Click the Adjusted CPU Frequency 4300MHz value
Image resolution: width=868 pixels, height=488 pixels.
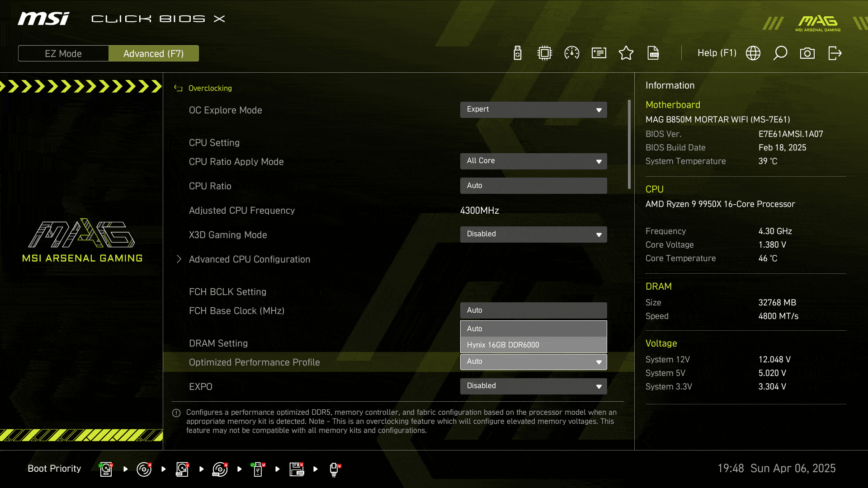pyautogui.click(x=479, y=211)
